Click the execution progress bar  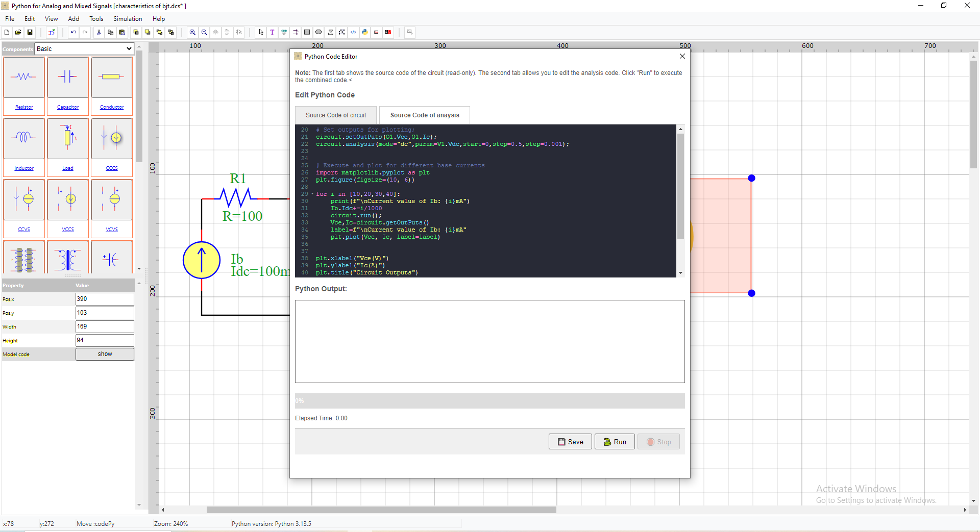(489, 401)
